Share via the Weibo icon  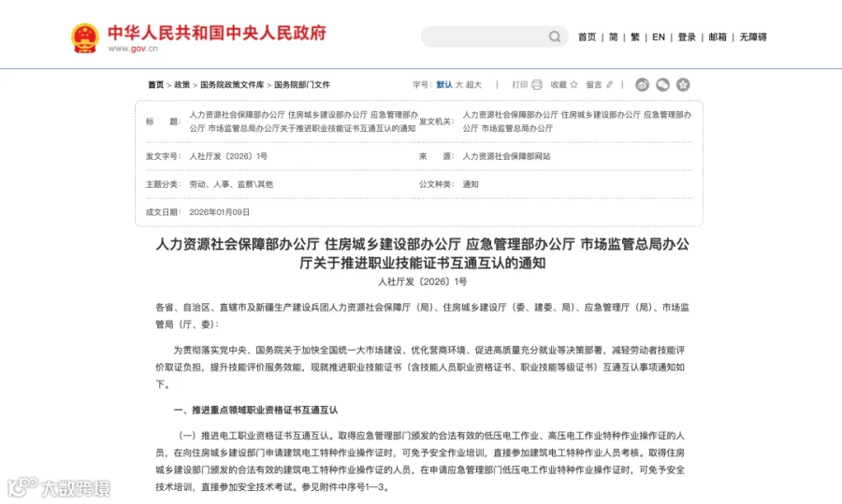pos(642,85)
